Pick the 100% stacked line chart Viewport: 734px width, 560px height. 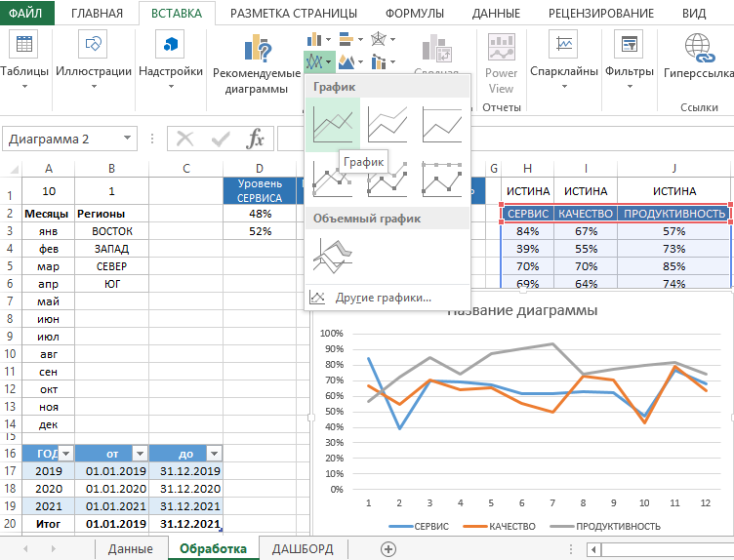click(442, 125)
